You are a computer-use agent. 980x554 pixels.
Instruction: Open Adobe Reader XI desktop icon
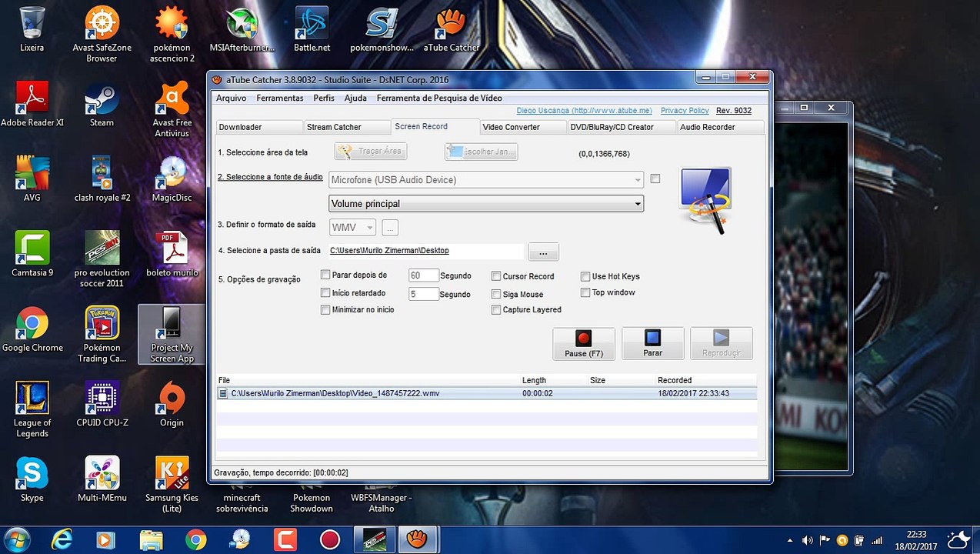[x=32, y=104]
